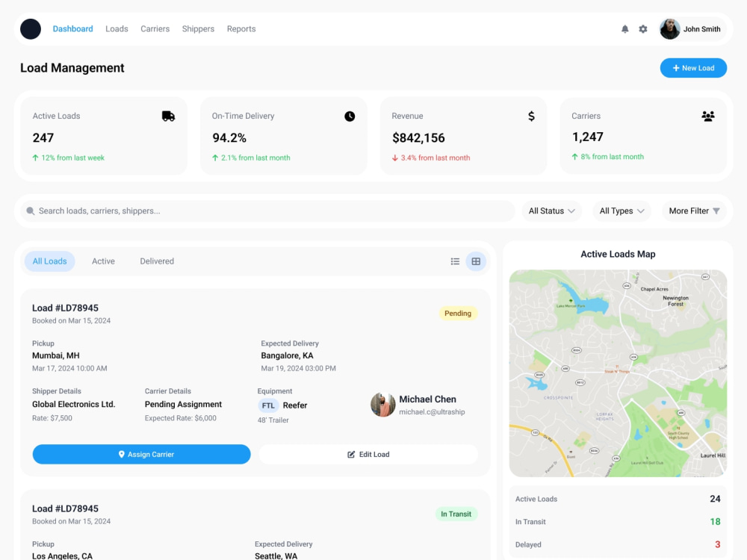Click clock icon in On-Time Delivery card
Image resolution: width=747 pixels, height=560 pixels.
350,116
